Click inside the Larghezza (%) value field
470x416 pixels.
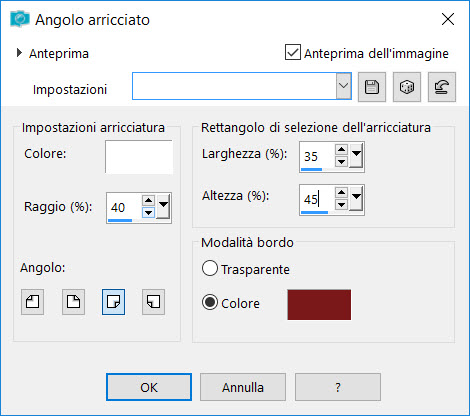point(317,156)
